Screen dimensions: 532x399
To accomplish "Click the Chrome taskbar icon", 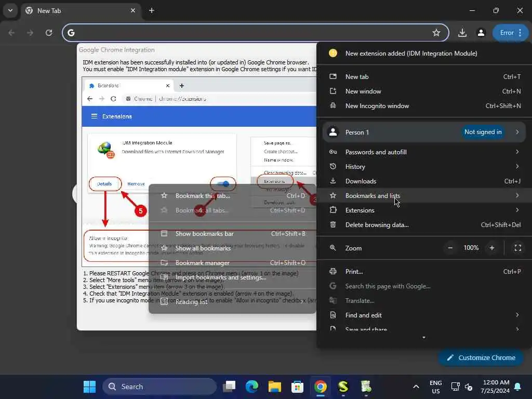I will click(x=320, y=387).
